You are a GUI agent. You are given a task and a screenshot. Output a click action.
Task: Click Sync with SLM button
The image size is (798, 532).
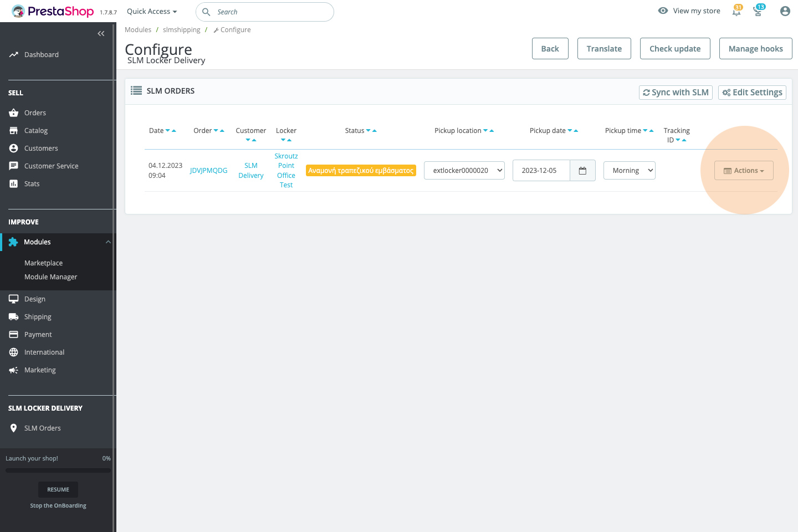click(x=676, y=93)
